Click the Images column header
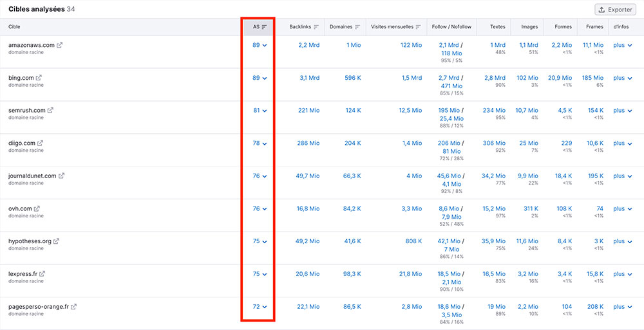644x330 pixels. pos(529,26)
